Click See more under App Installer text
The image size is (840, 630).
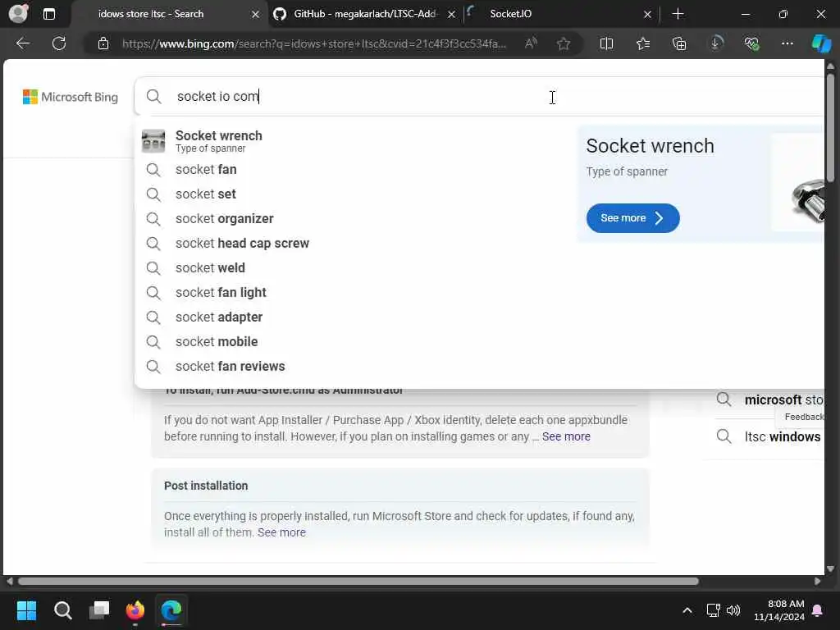point(566,436)
